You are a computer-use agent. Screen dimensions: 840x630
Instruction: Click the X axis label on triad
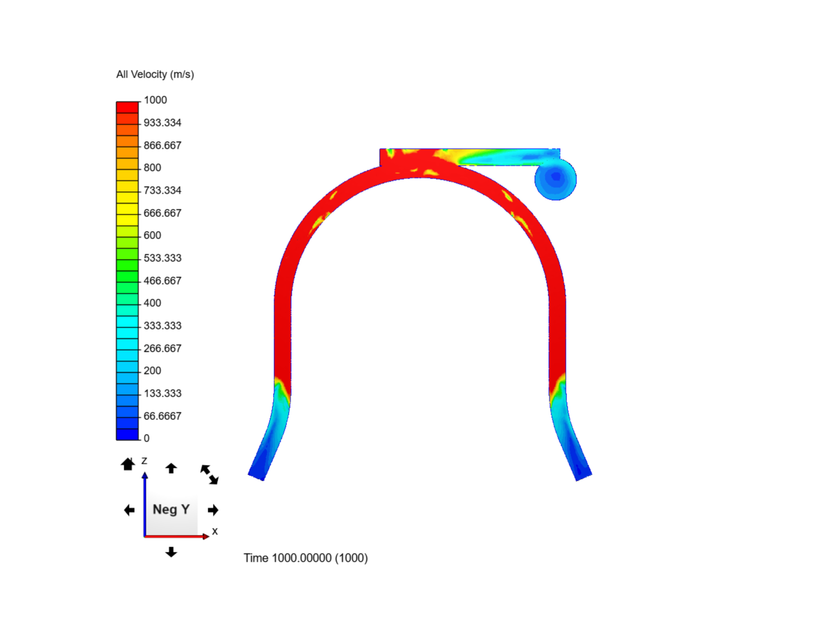click(x=215, y=531)
